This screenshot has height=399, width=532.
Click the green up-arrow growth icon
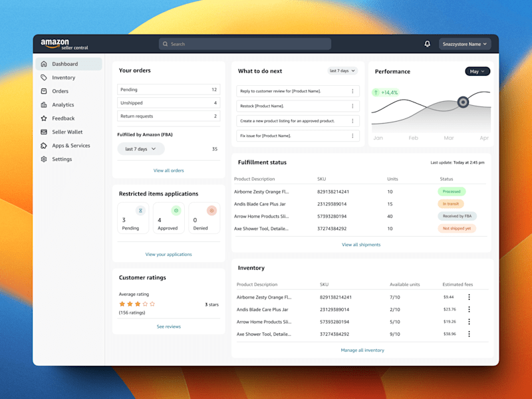pyautogui.click(x=376, y=92)
